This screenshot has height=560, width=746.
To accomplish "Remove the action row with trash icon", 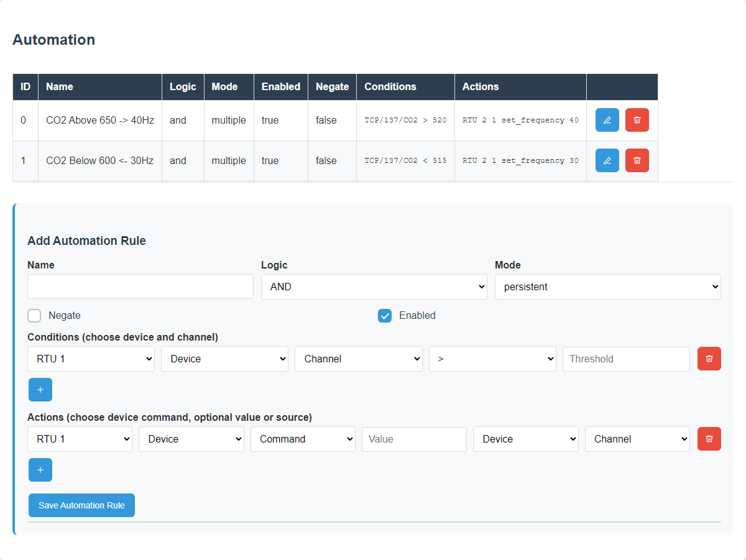I will 709,439.
